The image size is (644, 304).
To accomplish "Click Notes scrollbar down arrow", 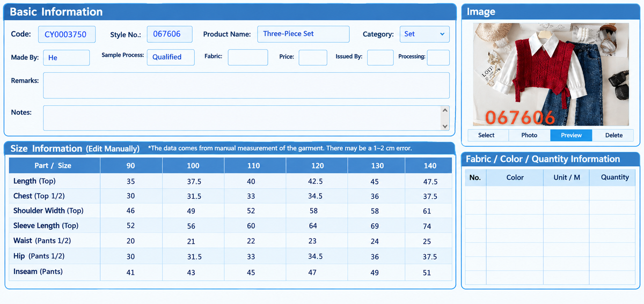I will (445, 126).
